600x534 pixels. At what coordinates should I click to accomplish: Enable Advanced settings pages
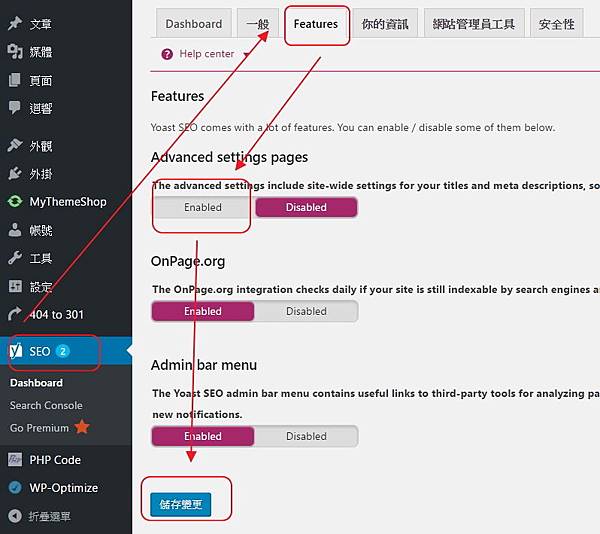202,207
